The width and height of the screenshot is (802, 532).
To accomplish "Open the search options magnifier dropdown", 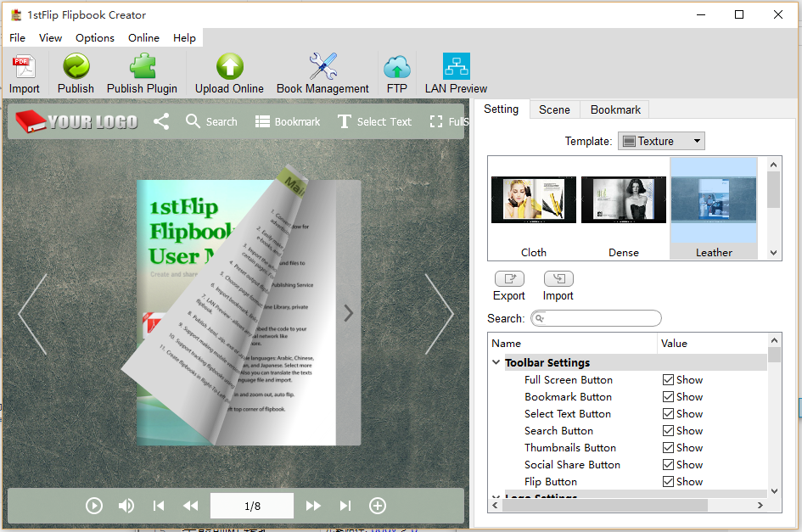I will (x=540, y=319).
